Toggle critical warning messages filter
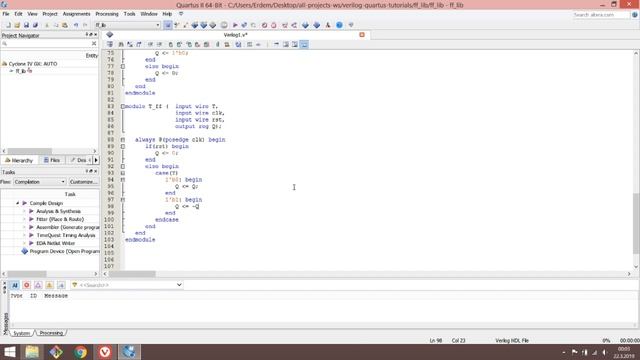Viewport: 640px width, 360px height. [38, 285]
